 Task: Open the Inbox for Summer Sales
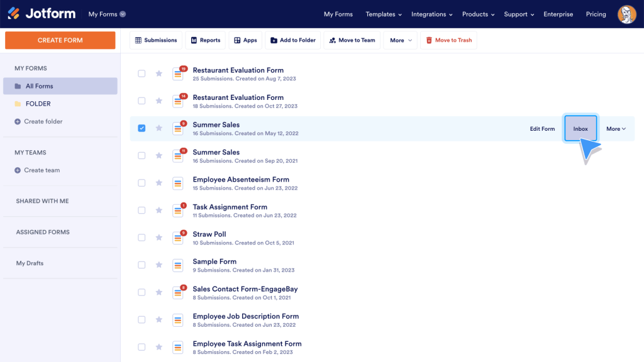(x=580, y=128)
